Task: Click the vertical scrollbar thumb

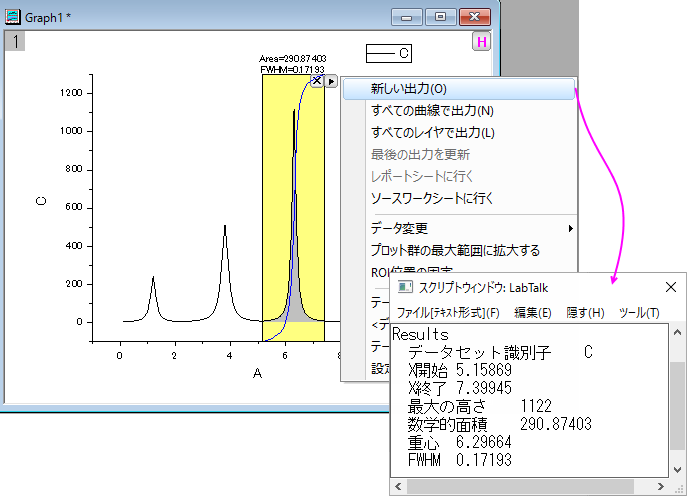Action: pos(677,405)
